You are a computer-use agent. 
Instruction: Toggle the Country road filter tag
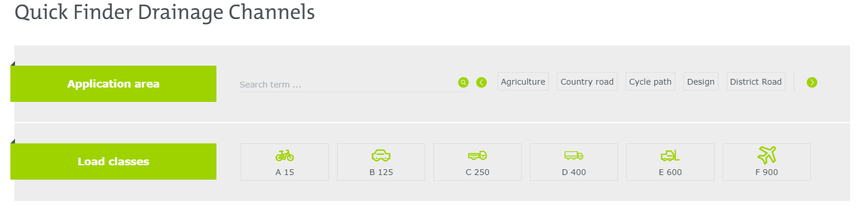click(x=587, y=82)
